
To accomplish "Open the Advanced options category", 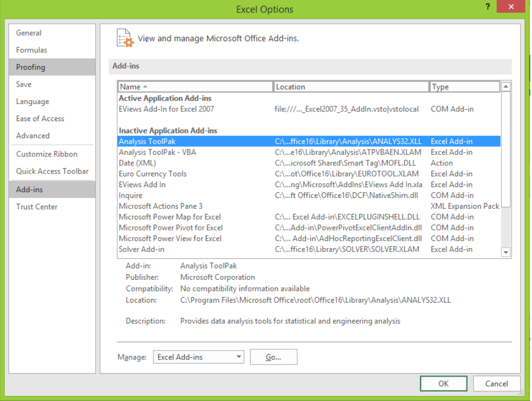I will pos(52,135).
